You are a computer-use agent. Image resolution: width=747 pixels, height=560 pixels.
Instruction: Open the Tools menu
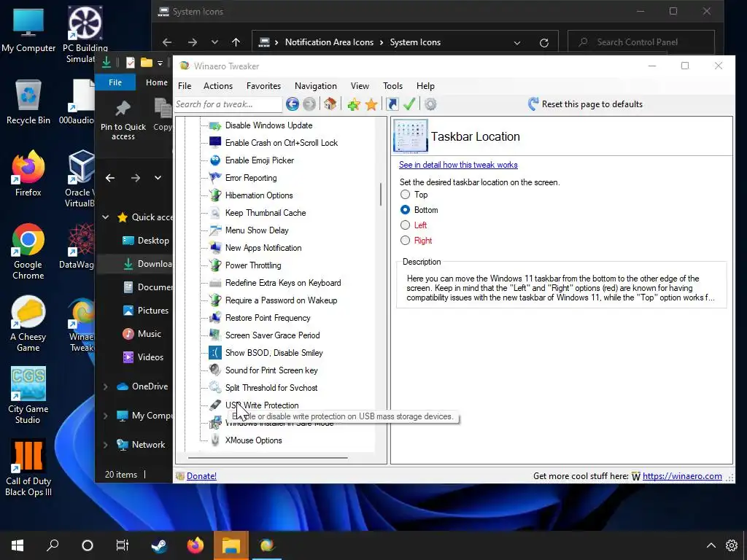[x=392, y=86]
